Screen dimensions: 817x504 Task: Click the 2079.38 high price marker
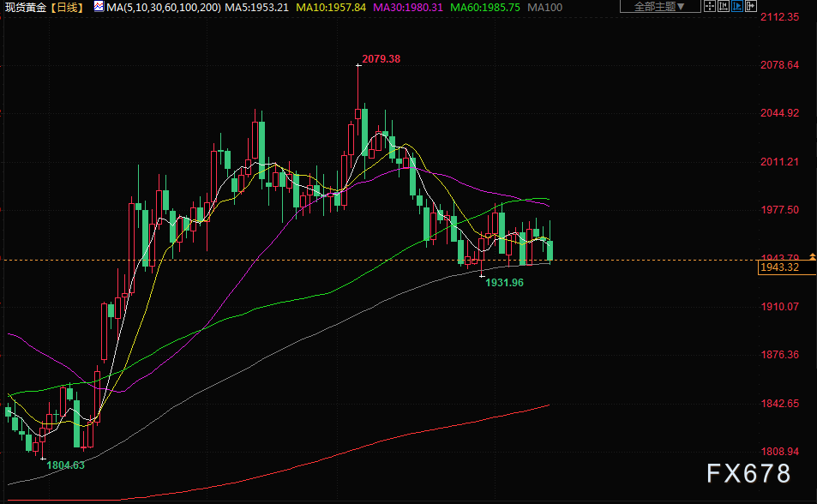380,59
